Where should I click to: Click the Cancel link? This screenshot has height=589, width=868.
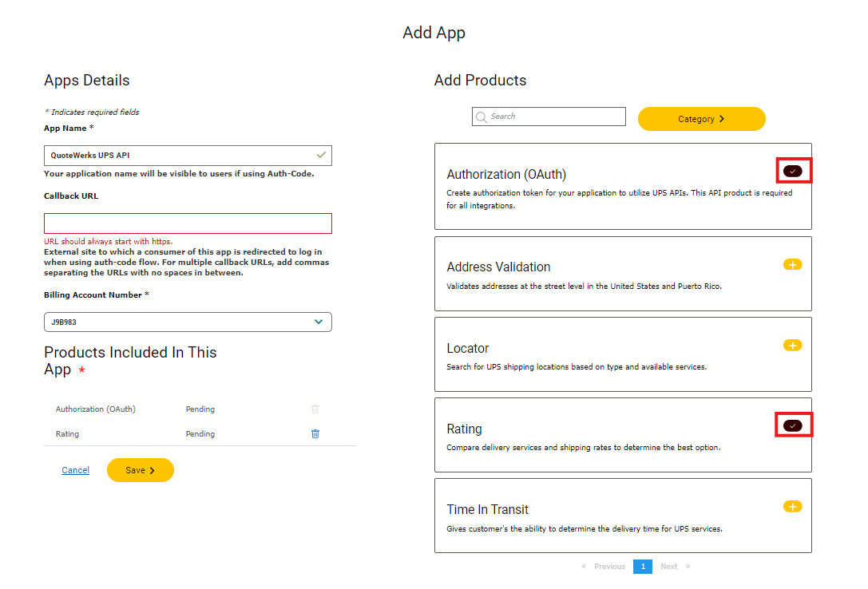(76, 470)
